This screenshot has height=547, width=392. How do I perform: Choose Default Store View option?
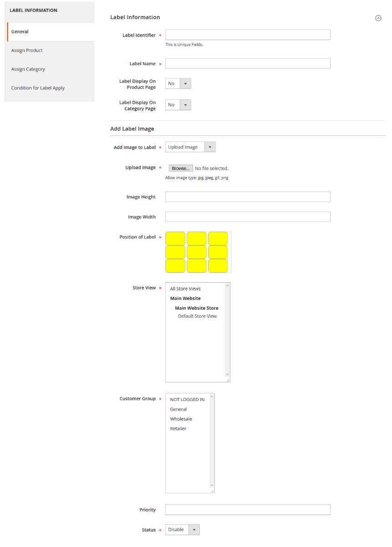pos(197,316)
